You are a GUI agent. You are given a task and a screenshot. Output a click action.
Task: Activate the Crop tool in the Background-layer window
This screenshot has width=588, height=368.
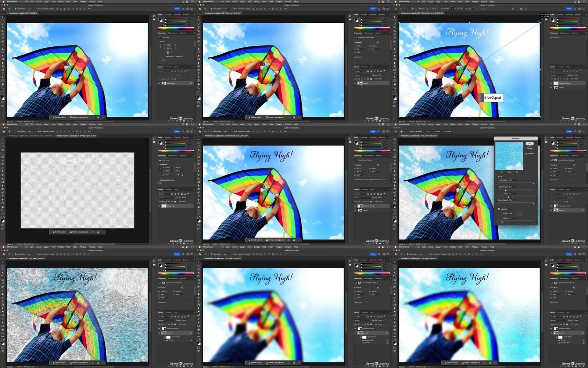3,31
